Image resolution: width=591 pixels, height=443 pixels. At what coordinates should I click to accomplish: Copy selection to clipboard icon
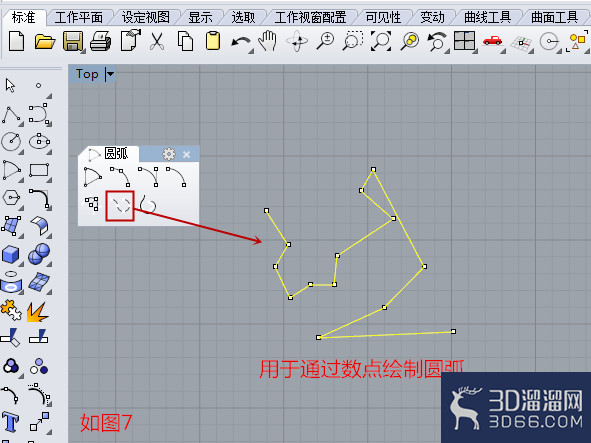point(185,41)
